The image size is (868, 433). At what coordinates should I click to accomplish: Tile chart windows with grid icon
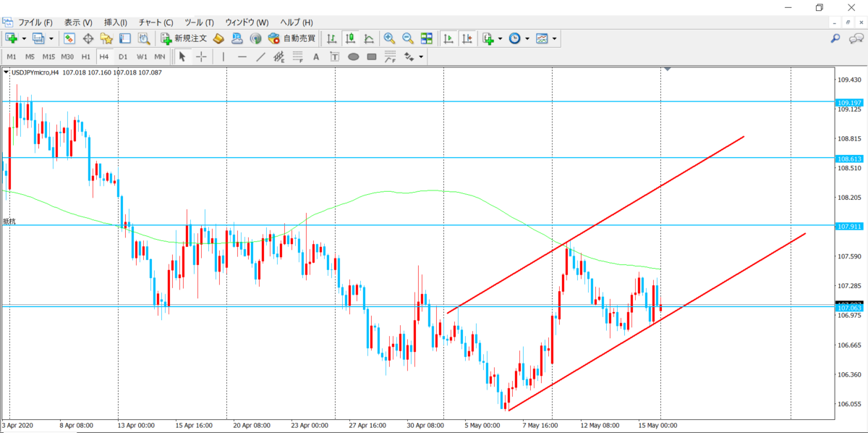point(427,38)
